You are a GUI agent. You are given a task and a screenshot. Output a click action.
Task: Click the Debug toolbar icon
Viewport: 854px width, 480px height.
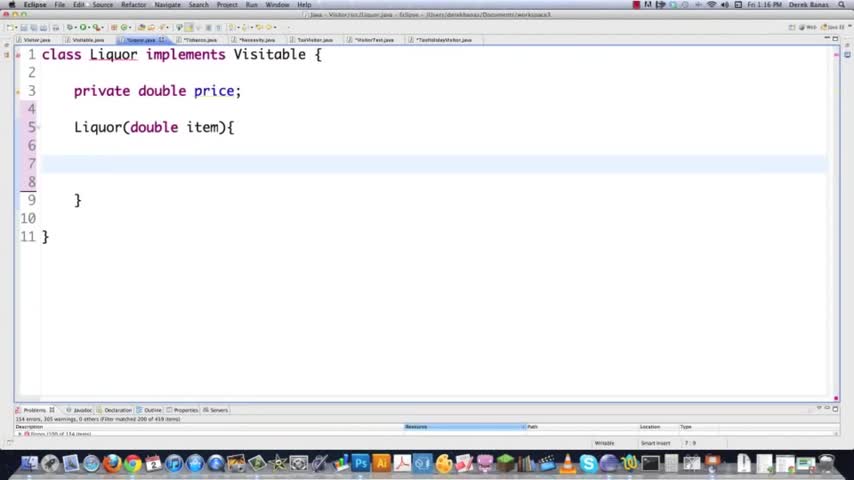pos(69,27)
